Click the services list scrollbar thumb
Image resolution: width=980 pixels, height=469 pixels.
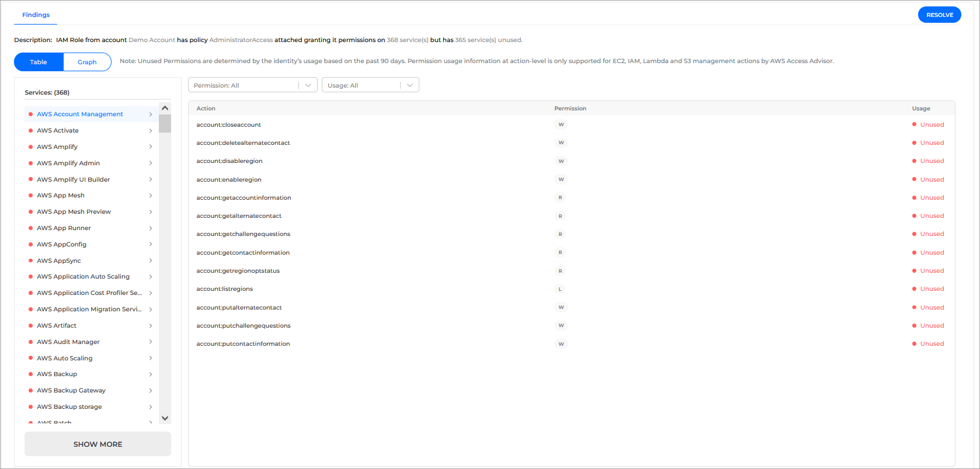pyautogui.click(x=165, y=124)
